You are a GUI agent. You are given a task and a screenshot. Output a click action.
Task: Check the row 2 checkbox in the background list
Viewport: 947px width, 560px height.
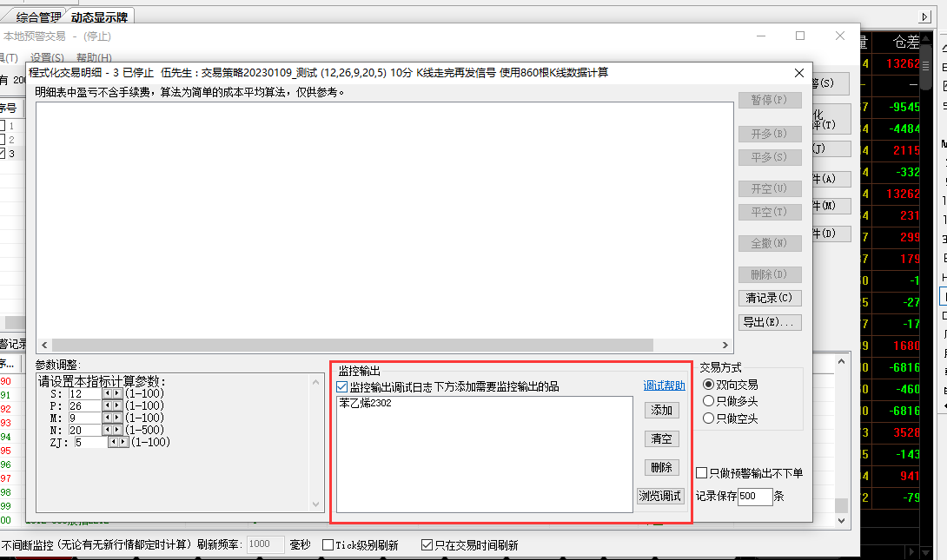(3, 140)
